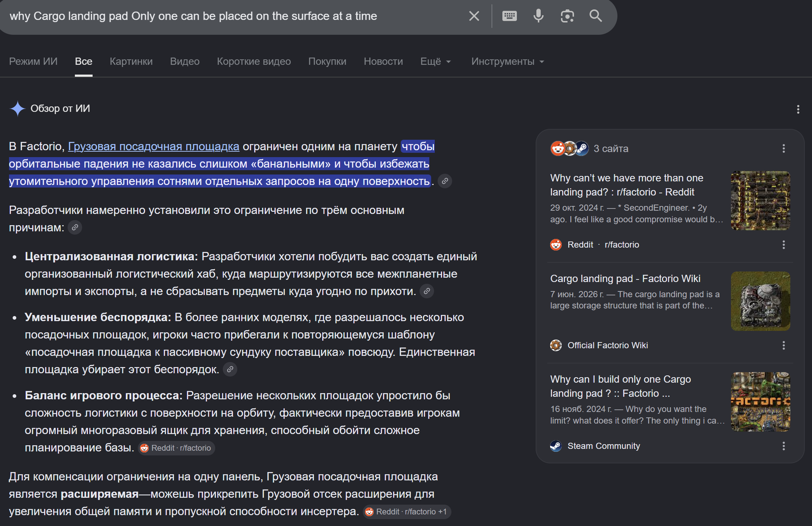This screenshot has height=526, width=812.
Task: Click the date "7 июн. 2026 г."
Action: [577, 294]
